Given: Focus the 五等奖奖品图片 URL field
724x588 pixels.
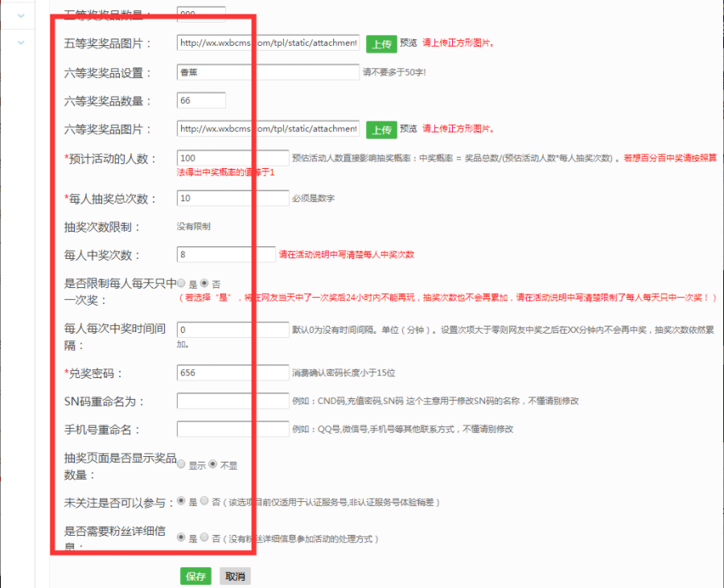Looking at the screenshot, I should 268,43.
